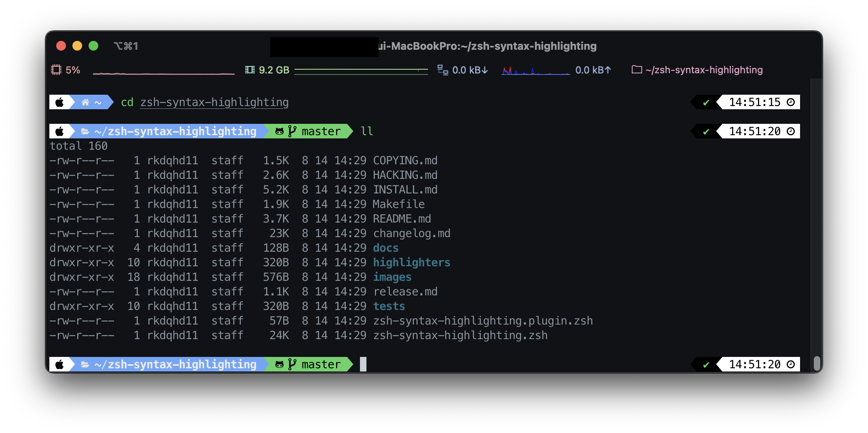Click the total 160 line
Viewport: 868px width, 433px height.
[78, 146]
